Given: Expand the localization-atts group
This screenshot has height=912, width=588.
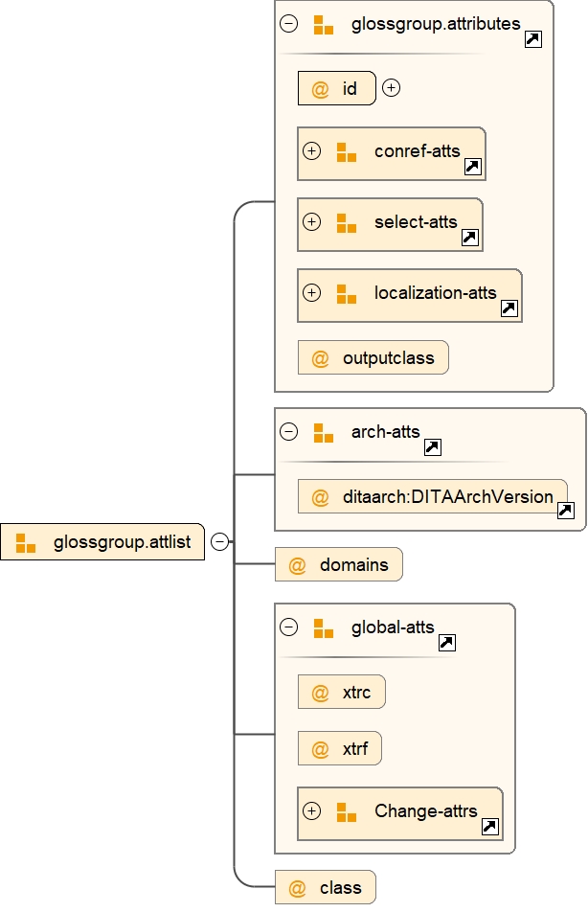Looking at the screenshot, I should pos(311,292).
